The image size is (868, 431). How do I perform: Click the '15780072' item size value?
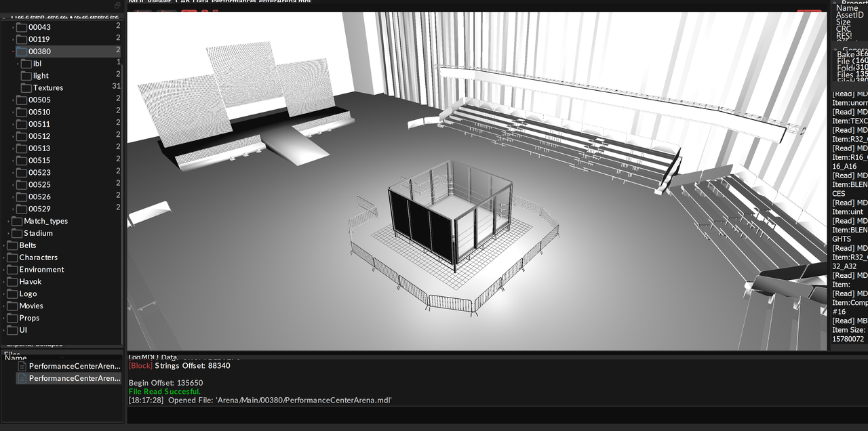(x=848, y=339)
